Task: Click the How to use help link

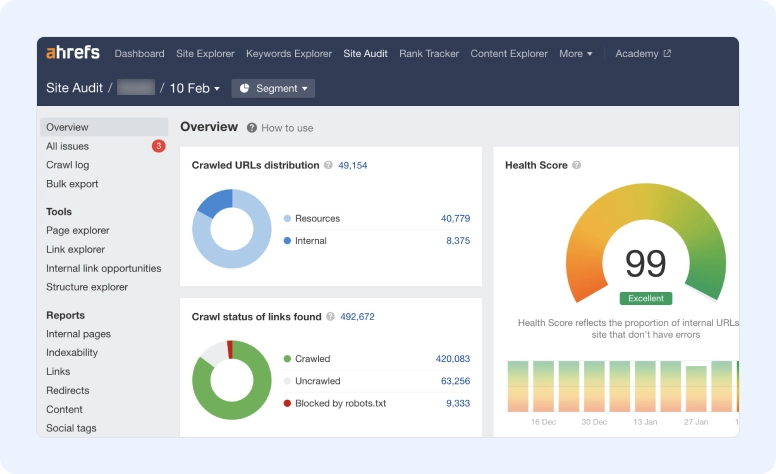Action: [x=287, y=128]
